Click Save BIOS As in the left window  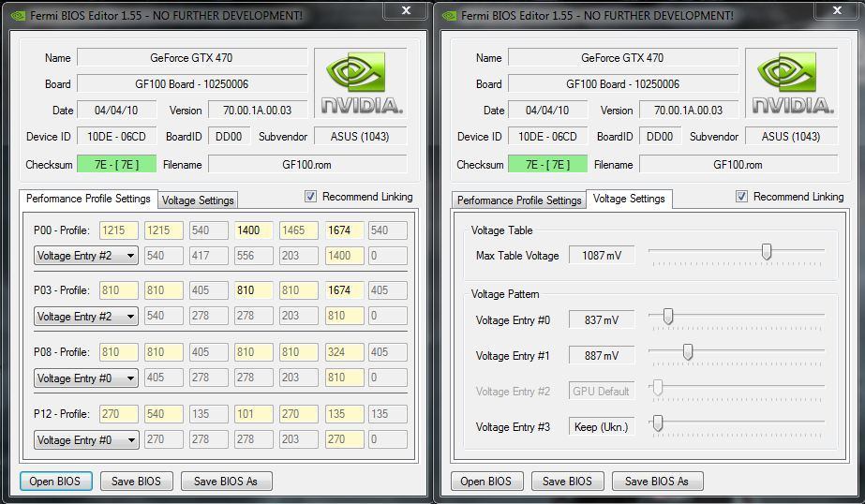point(227,481)
